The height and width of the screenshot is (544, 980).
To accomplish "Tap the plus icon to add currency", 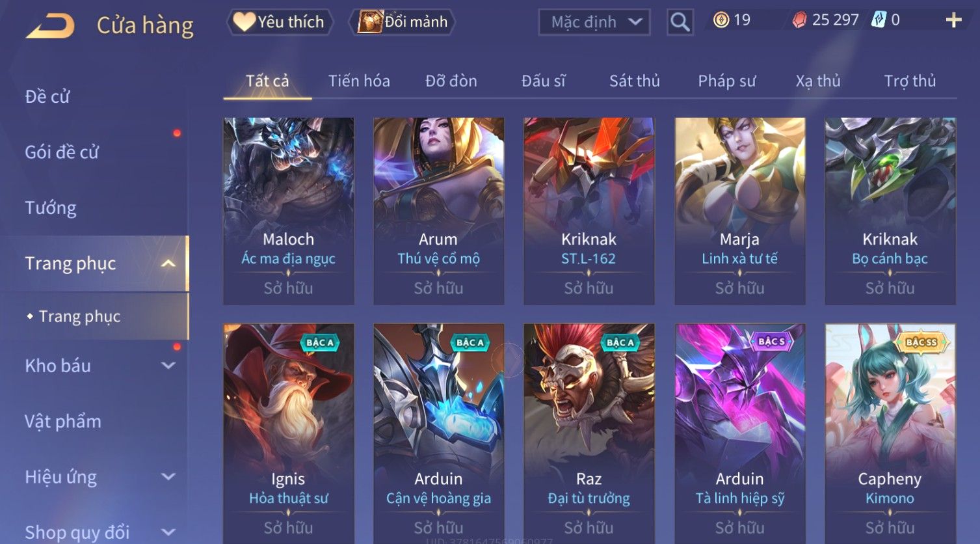I will 953,20.
